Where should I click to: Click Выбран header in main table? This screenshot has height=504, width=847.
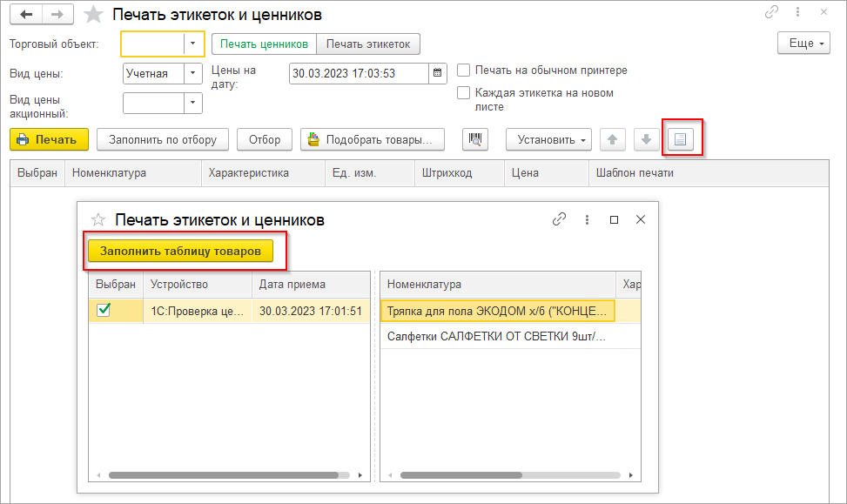tap(37, 173)
